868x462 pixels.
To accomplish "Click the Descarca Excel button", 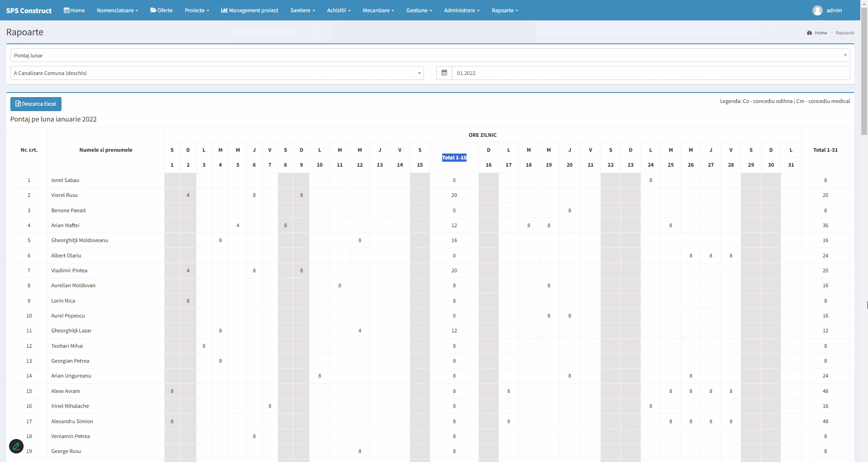I will (36, 104).
